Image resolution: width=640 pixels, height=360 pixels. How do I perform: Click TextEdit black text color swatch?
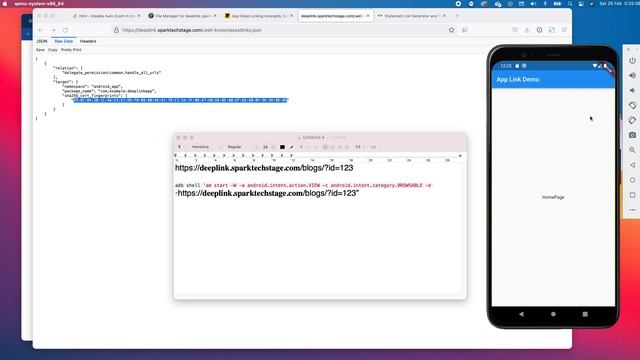[282, 147]
